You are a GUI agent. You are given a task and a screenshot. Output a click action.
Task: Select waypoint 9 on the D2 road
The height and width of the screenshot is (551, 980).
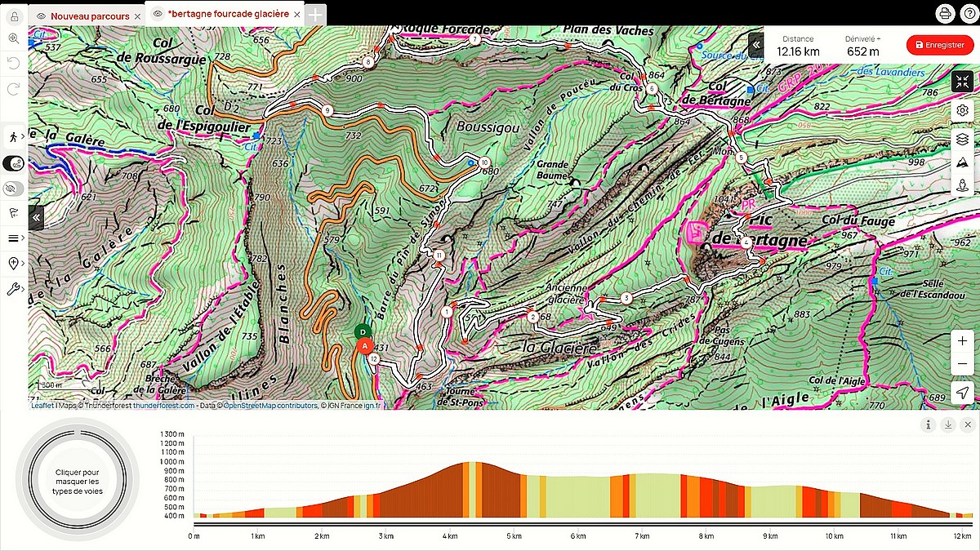(327, 110)
